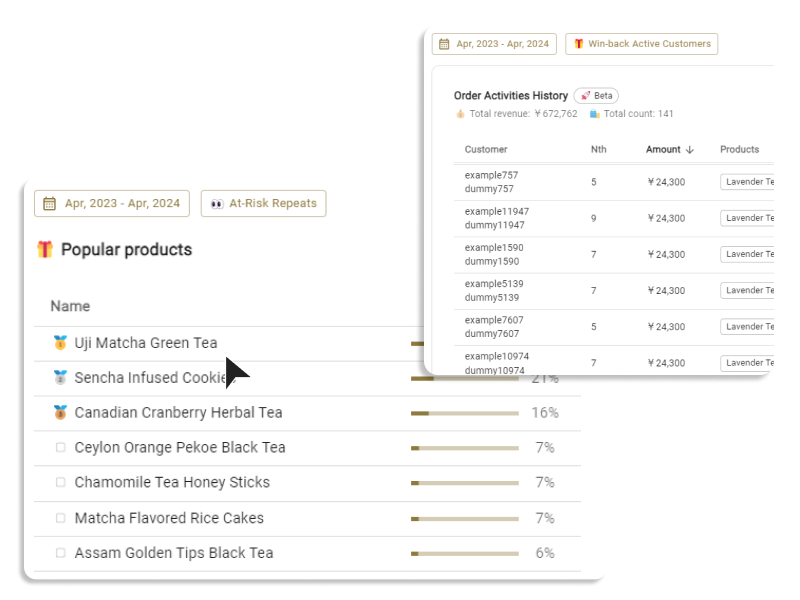Tick the checkbox for Ceylon Orange Pekoe Black Tea
Image resolution: width=800 pixels, height=600 pixels.
tap(60, 448)
